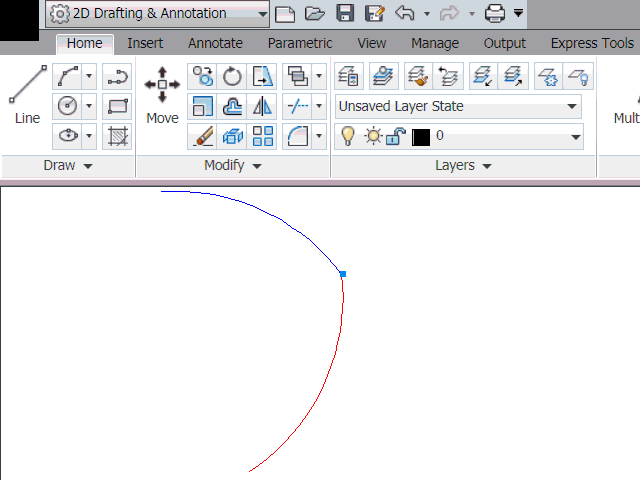Switch to the Insert tab
The image size is (640, 480).
[x=145, y=43]
